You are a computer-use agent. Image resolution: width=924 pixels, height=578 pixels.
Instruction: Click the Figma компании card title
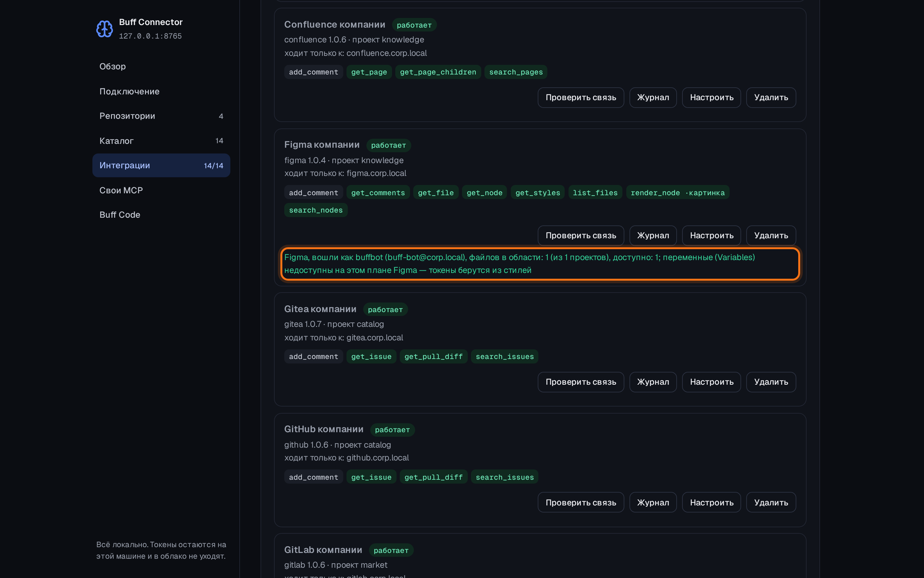point(321,145)
